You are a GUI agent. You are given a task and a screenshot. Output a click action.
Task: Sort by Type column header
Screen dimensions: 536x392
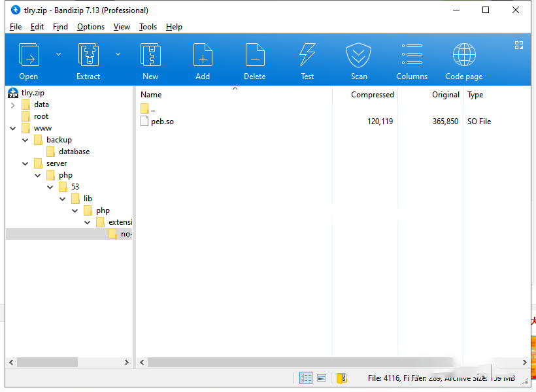pos(475,95)
